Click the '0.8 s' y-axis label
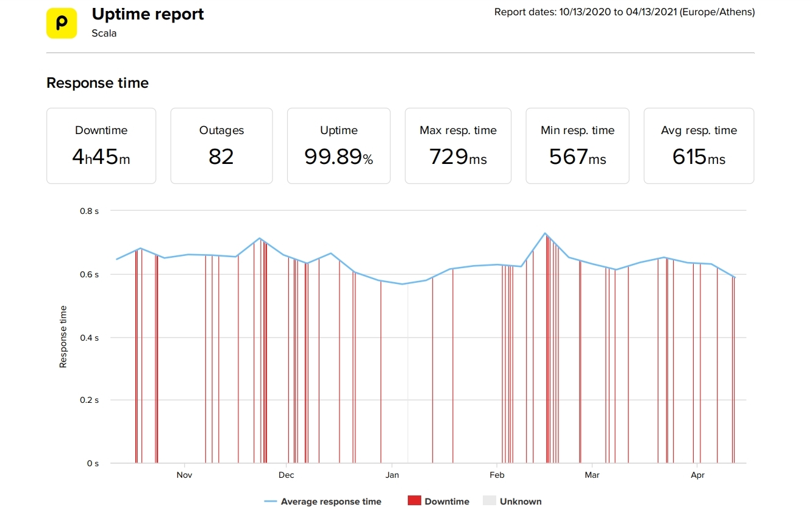812x518 pixels. pos(90,211)
